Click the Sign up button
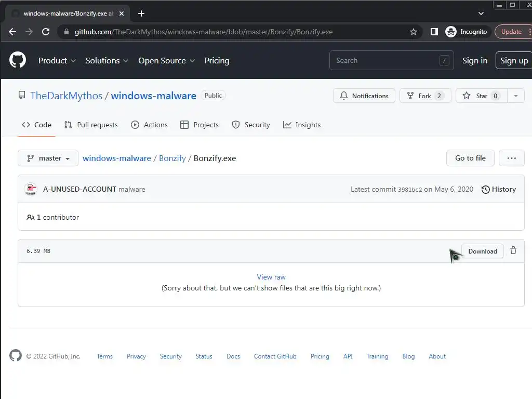This screenshot has height=399, width=532. tap(514, 60)
